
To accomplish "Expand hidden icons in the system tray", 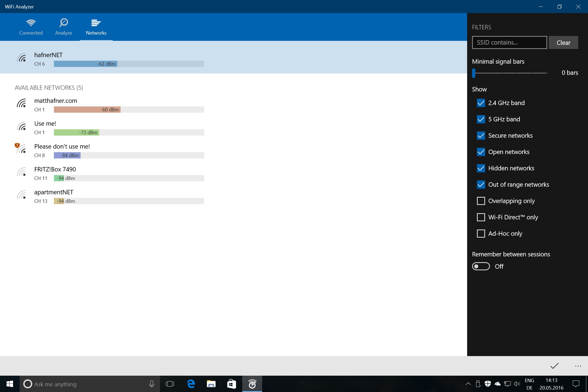I will [468, 384].
